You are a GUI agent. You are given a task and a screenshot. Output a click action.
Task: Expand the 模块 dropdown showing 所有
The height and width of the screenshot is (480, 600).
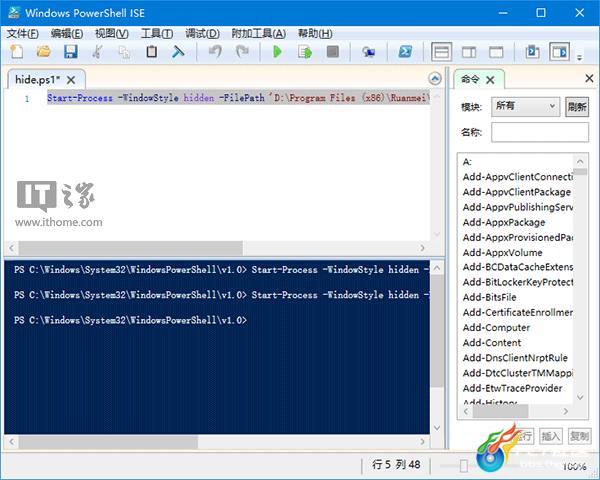coord(525,106)
